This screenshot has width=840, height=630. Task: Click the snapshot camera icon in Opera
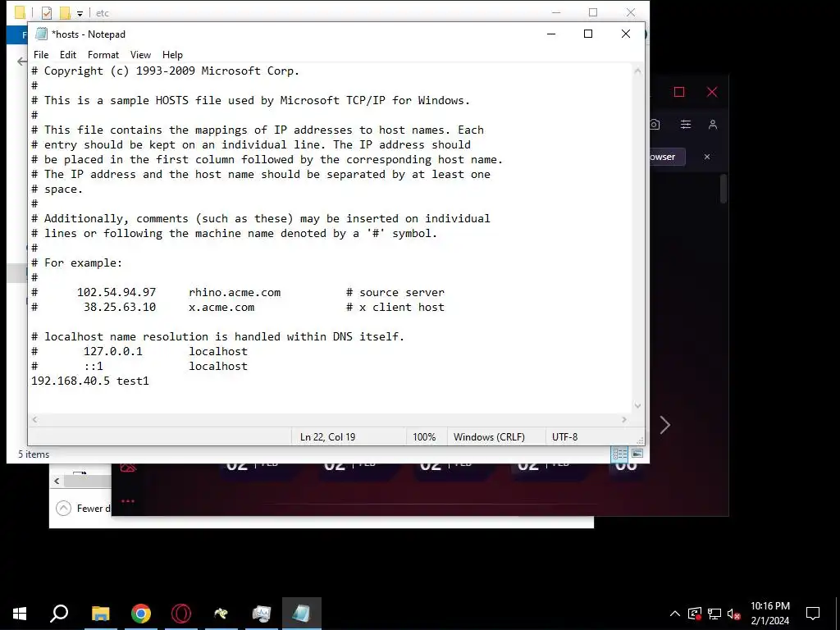(655, 125)
